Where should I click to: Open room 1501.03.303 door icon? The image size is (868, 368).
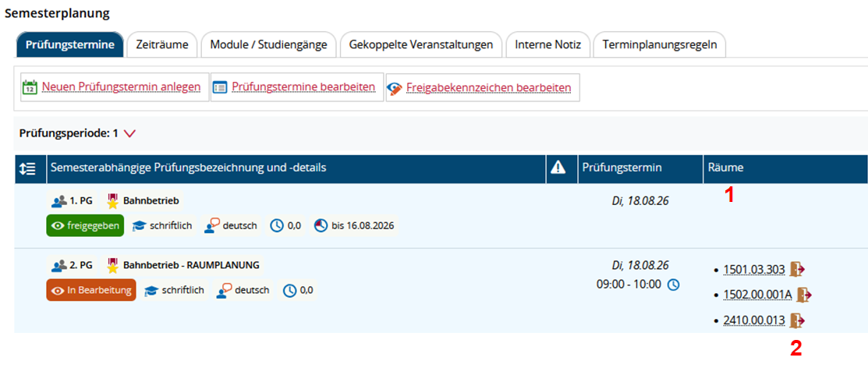tap(798, 270)
